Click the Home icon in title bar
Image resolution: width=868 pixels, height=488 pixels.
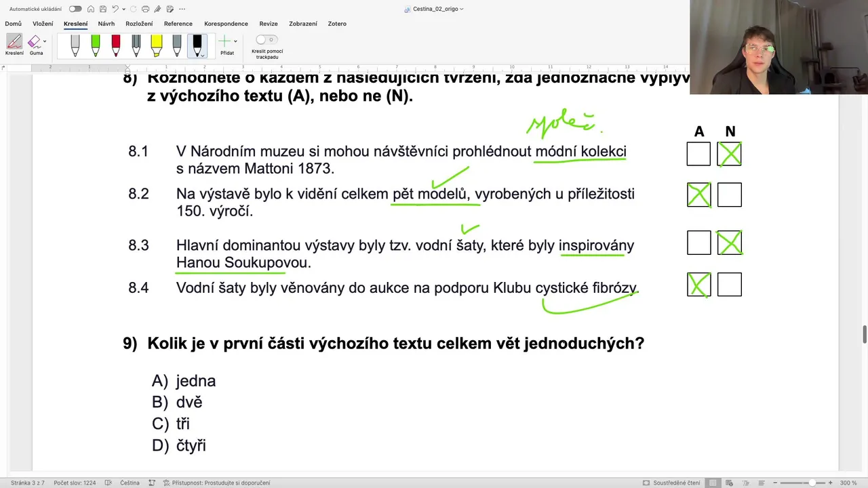90,9
